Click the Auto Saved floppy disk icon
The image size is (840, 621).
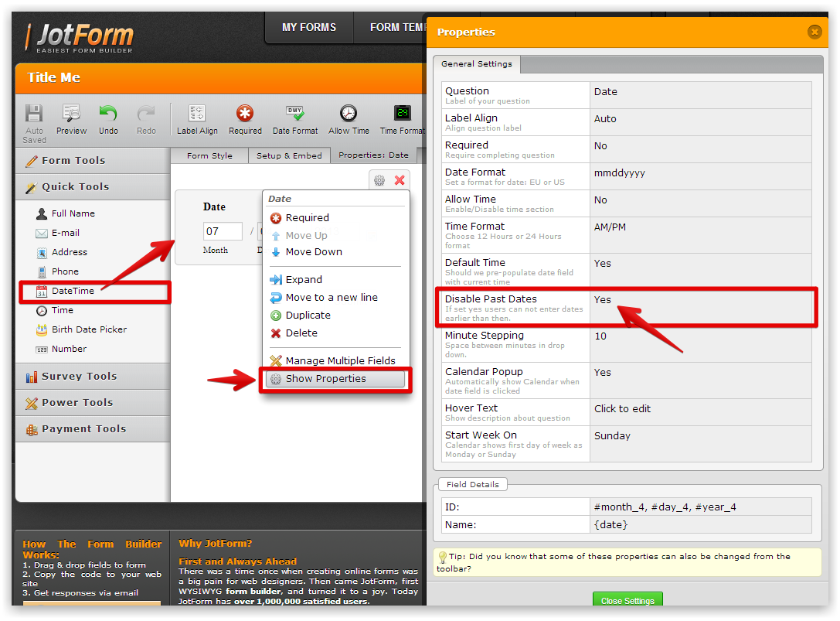[34, 114]
